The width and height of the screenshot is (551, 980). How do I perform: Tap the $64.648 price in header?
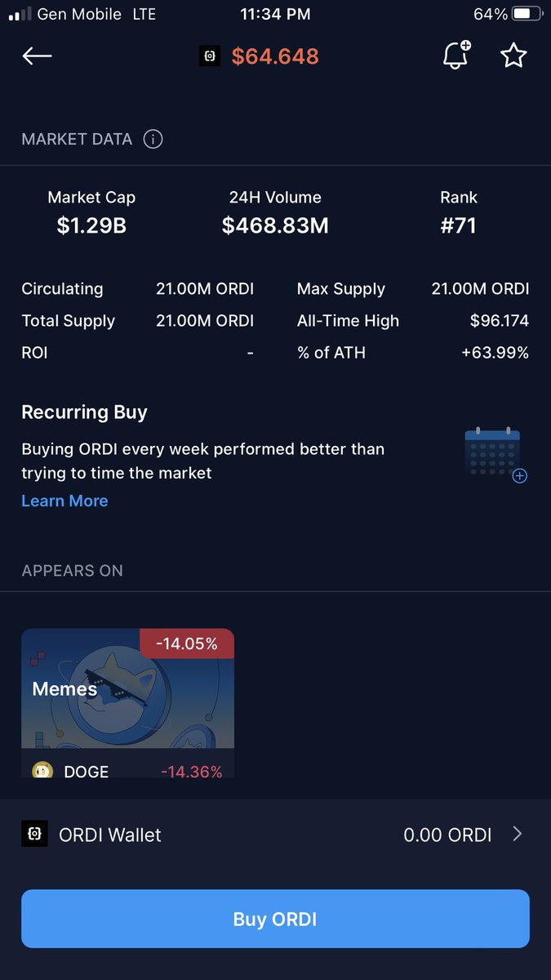pos(275,56)
